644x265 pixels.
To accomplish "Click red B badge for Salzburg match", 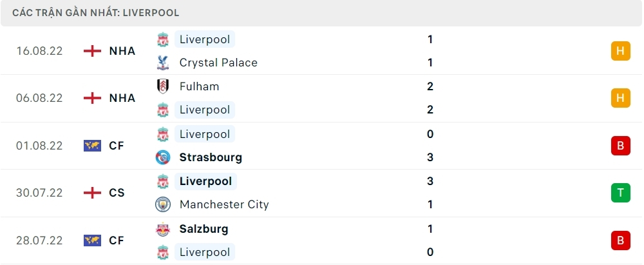I will pyautogui.click(x=620, y=240).
